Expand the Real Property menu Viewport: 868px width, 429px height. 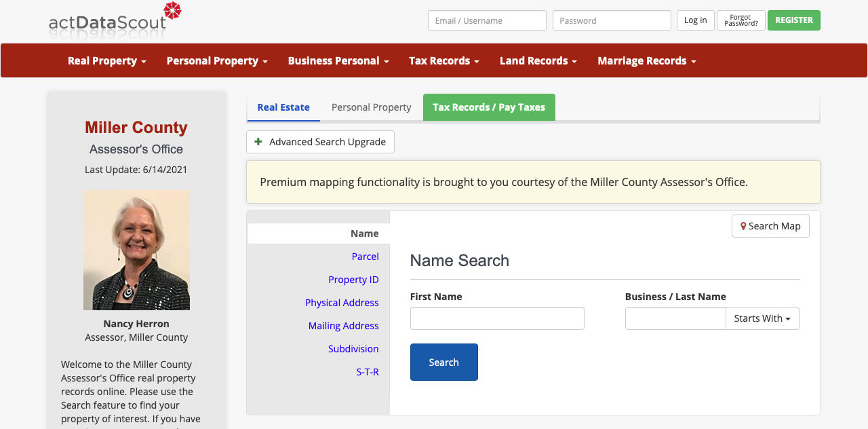click(x=106, y=60)
